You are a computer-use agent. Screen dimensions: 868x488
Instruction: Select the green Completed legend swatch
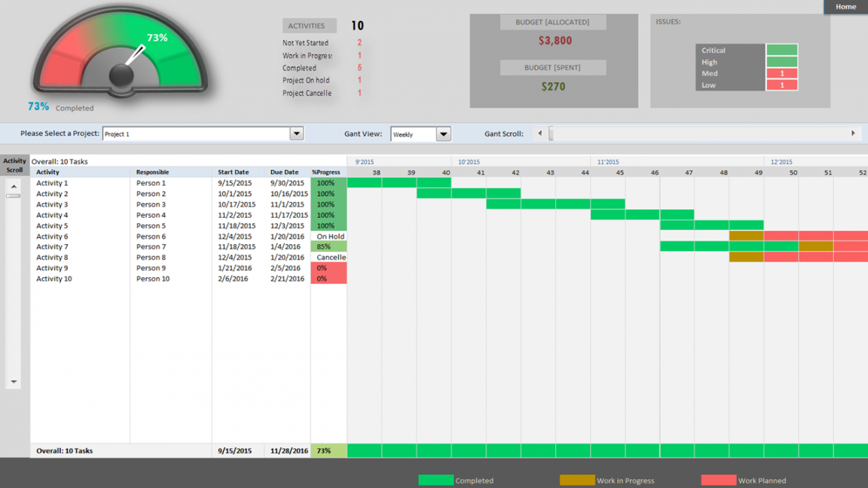436,480
